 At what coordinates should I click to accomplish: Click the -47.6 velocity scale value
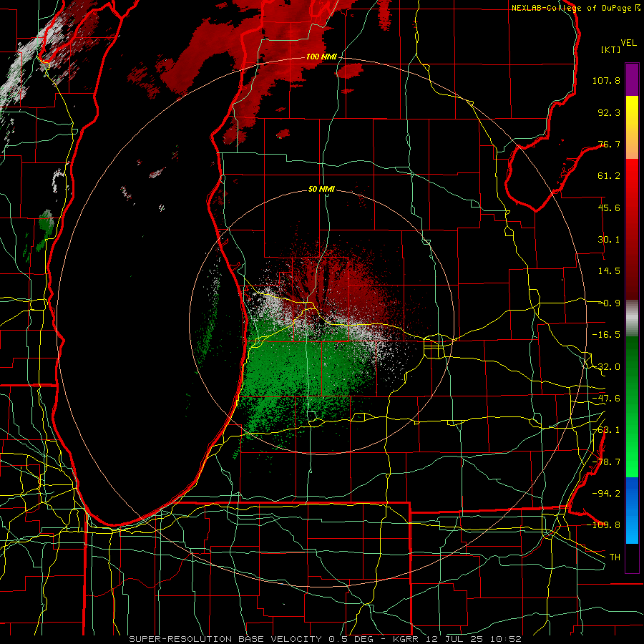606,399
